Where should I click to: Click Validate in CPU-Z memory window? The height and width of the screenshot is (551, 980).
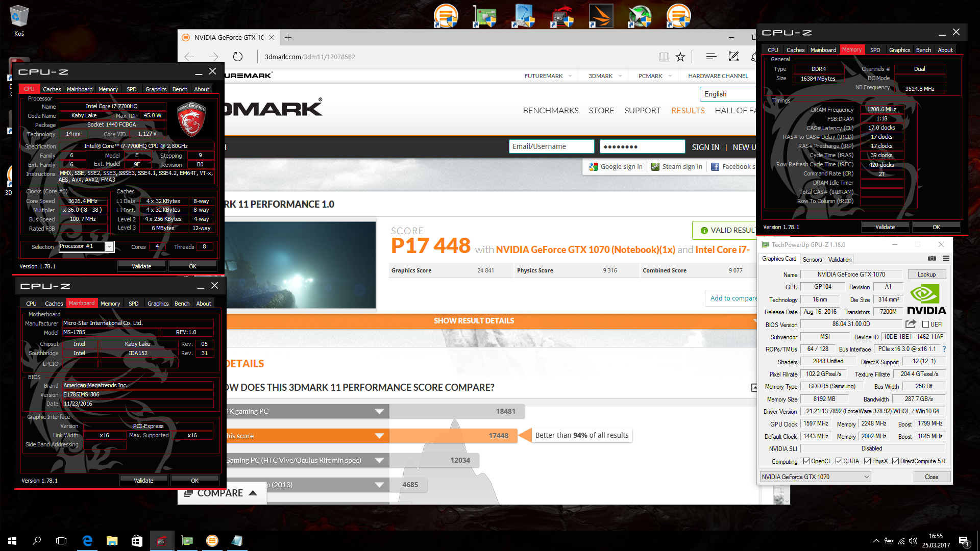click(885, 227)
